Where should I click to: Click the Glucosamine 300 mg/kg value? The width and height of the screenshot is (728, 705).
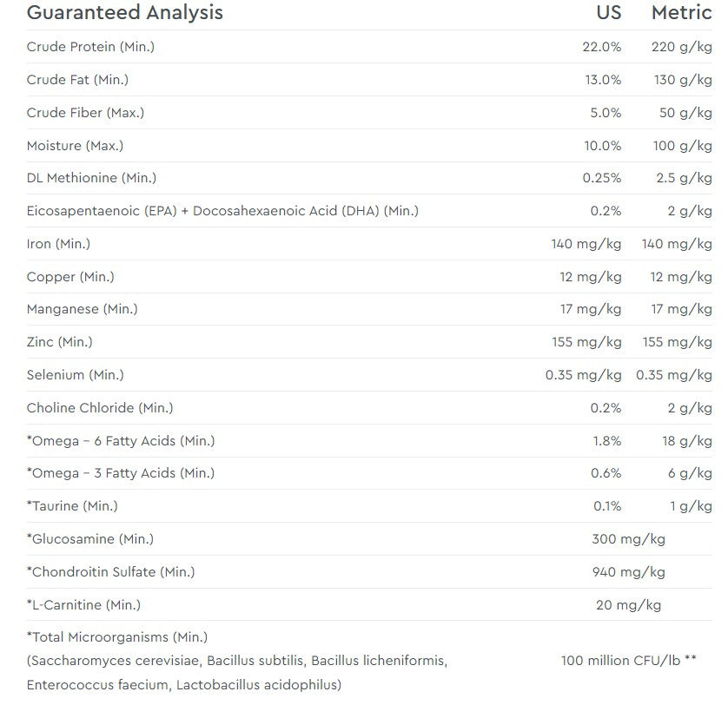tap(628, 539)
